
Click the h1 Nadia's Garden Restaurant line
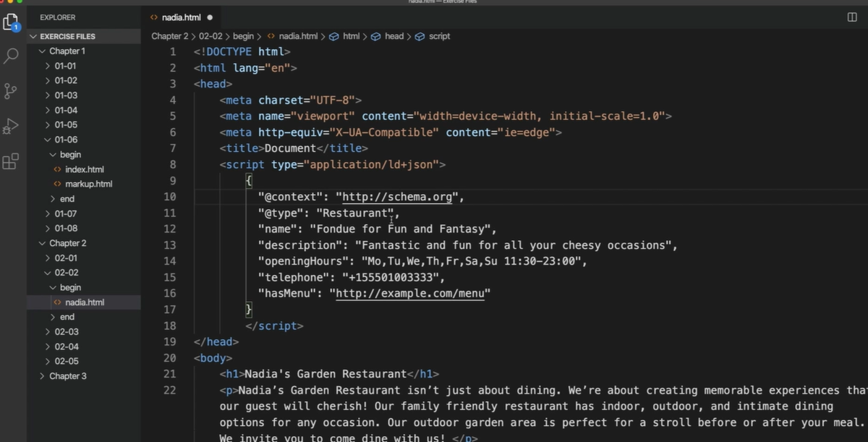[x=329, y=374]
